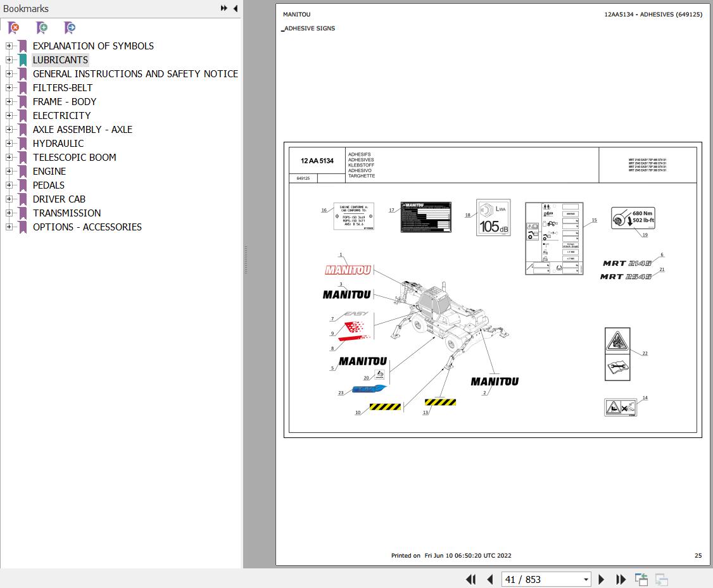Advance to the next page
The height and width of the screenshot is (588, 713).
tap(602, 579)
